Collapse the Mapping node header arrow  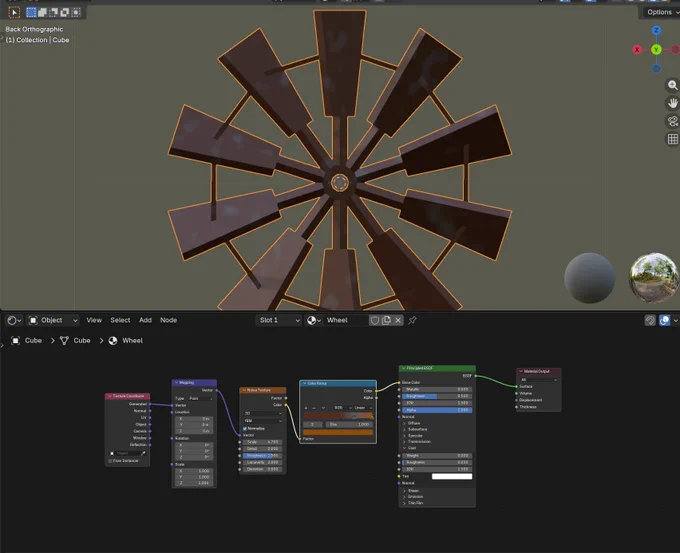[176, 383]
